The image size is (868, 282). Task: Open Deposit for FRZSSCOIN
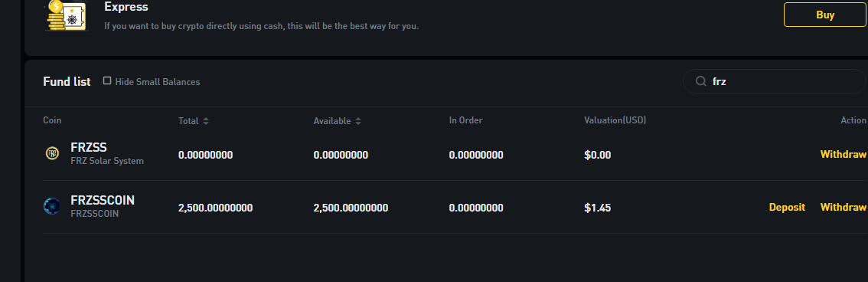tap(787, 207)
